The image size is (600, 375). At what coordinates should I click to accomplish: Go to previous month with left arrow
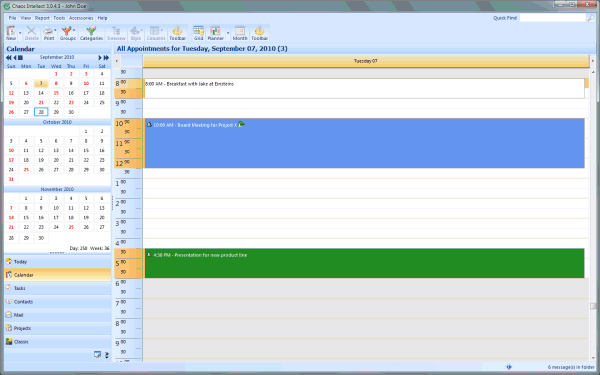[15, 58]
